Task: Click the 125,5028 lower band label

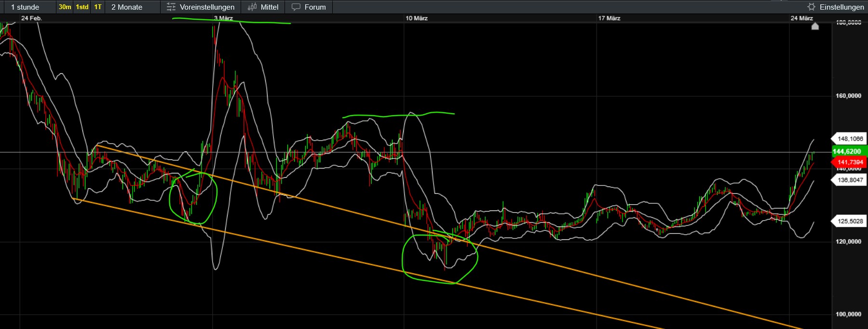Action: (850, 221)
